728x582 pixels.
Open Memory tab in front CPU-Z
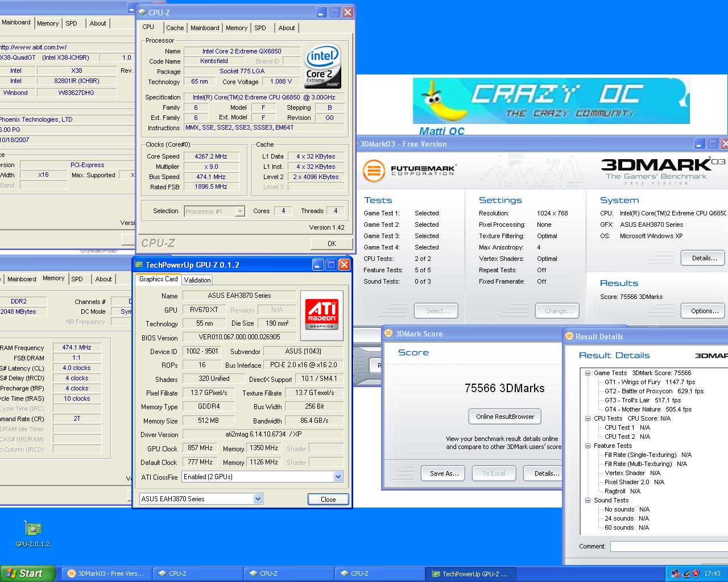237,28
